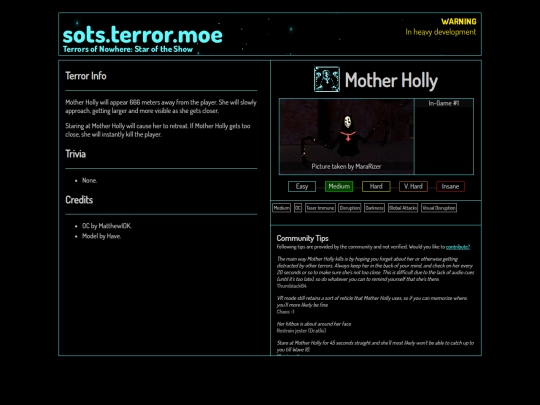
Task: Click the Mother Holly page title text
Action: click(x=391, y=81)
